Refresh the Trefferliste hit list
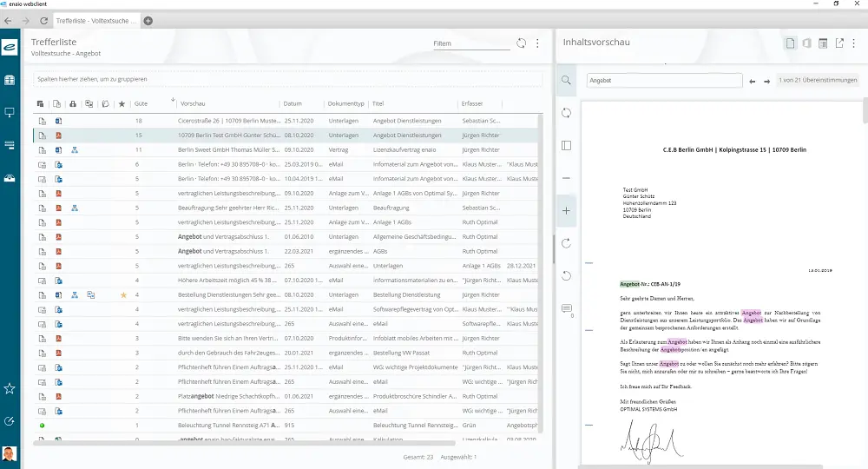The height and width of the screenshot is (469, 868). tap(522, 43)
